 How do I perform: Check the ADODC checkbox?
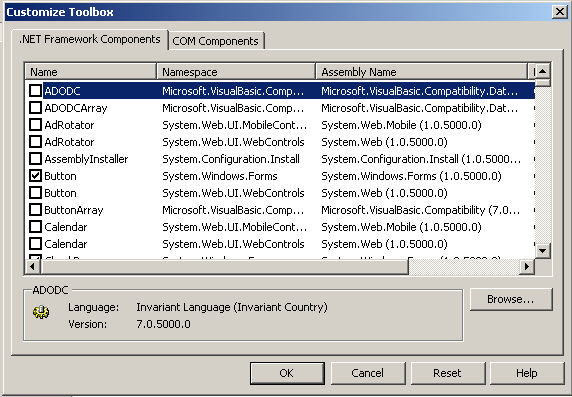pos(35,90)
